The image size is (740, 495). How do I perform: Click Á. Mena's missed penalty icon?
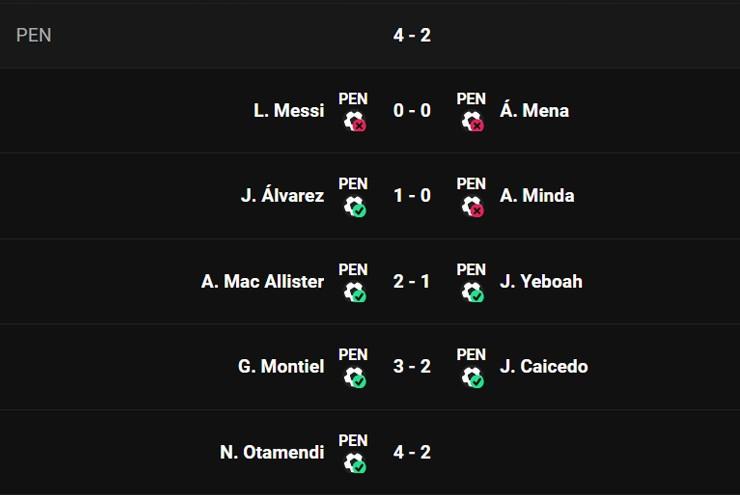472,121
